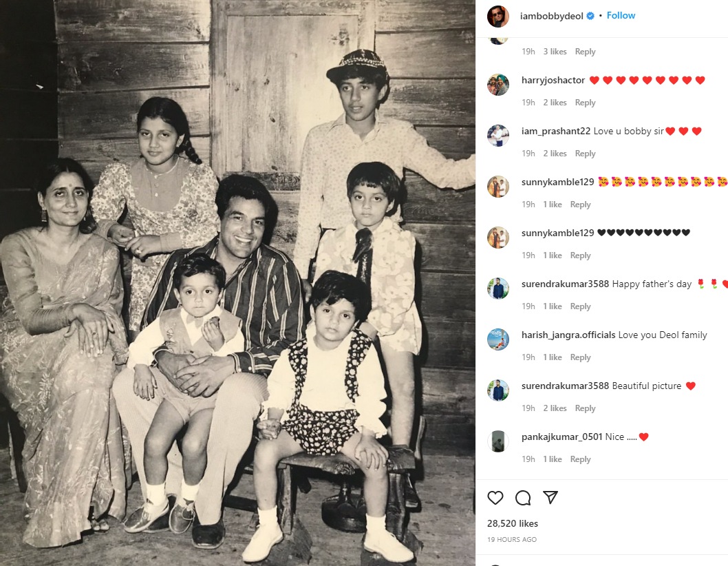
Task: Reply to harryjoshactor's comment
Action: tap(585, 102)
